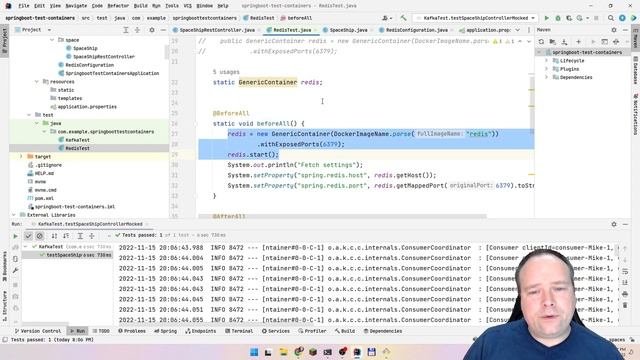Open Run panel settings gear
640x360 pixels.
click(x=614, y=224)
